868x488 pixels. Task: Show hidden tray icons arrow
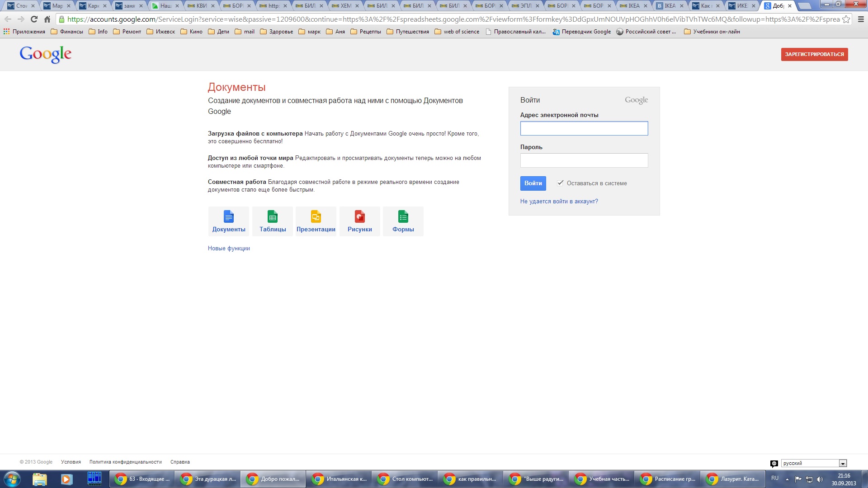pyautogui.click(x=787, y=479)
